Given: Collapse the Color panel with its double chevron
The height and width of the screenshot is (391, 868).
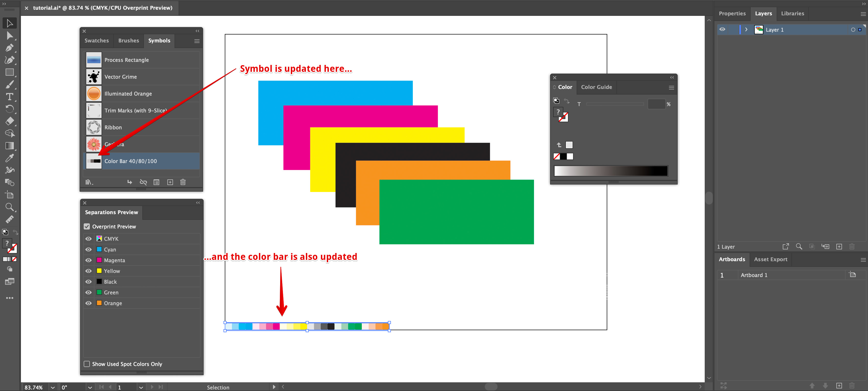Looking at the screenshot, I should (672, 77).
